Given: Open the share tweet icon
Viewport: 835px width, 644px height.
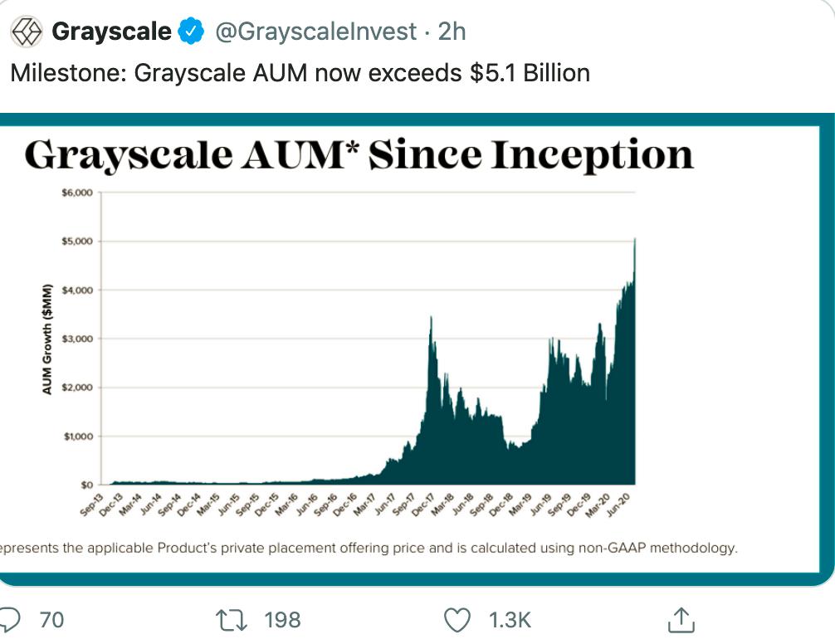Looking at the screenshot, I should point(680,619).
